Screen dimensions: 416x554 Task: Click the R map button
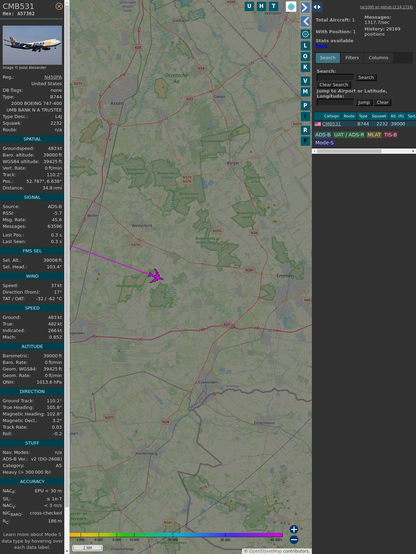point(305,130)
